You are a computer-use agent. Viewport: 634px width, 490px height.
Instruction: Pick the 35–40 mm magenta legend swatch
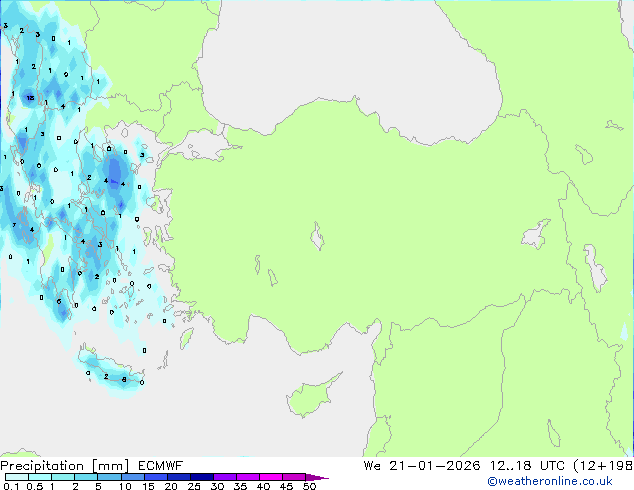coord(248,477)
